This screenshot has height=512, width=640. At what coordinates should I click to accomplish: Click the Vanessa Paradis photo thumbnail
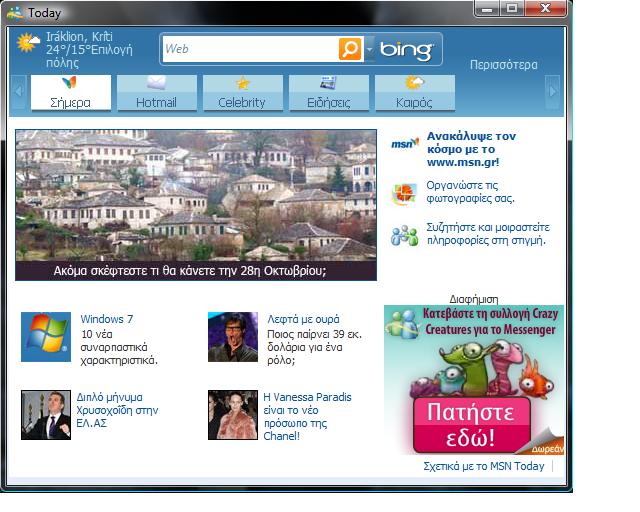point(233,415)
